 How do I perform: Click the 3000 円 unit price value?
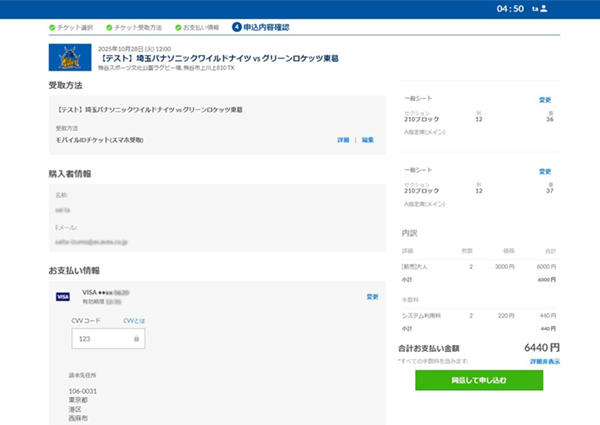(x=504, y=267)
